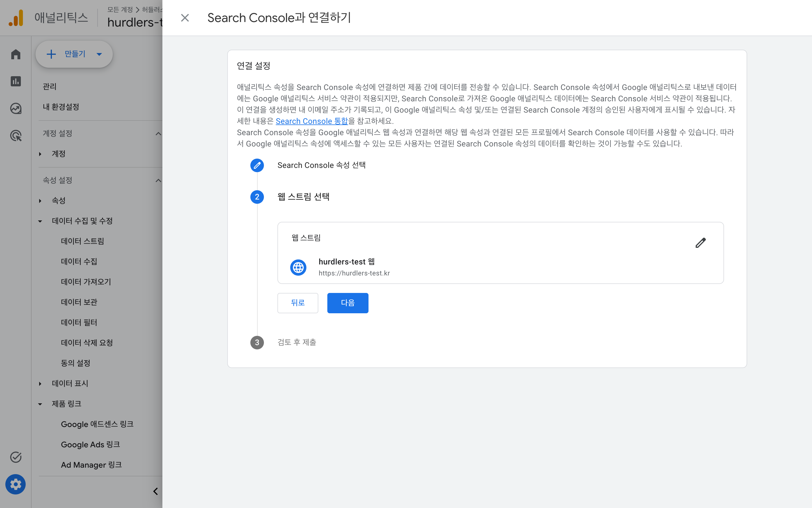Click the Analytics logo icon

[x=16, y=18]
